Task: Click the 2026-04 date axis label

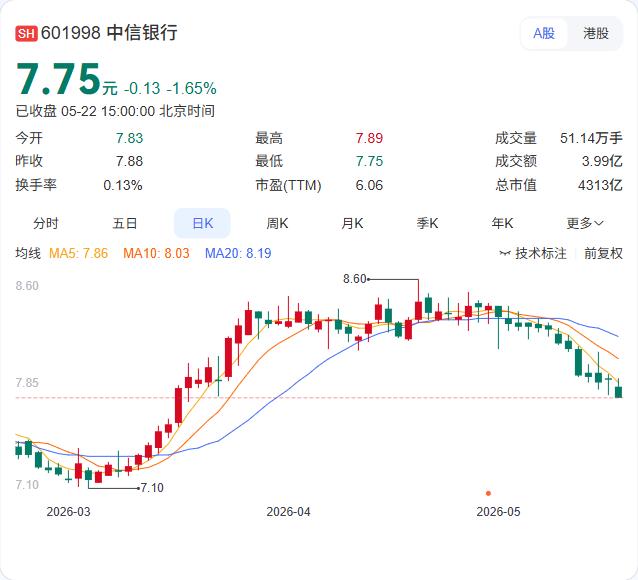Action: click(288, 512)
